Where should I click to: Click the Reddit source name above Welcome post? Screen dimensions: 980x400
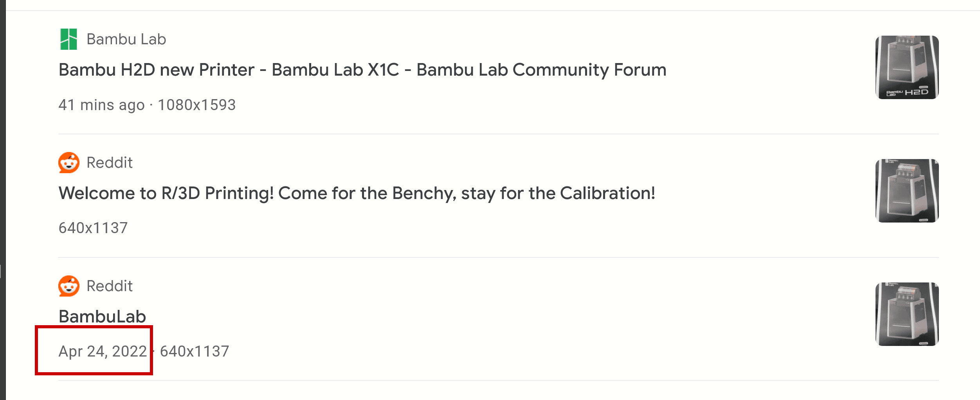point(110,163)
